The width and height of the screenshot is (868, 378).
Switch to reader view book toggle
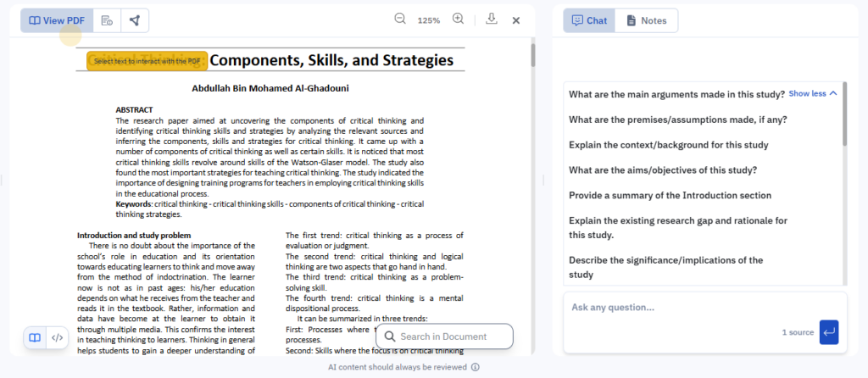pos(35,337)
